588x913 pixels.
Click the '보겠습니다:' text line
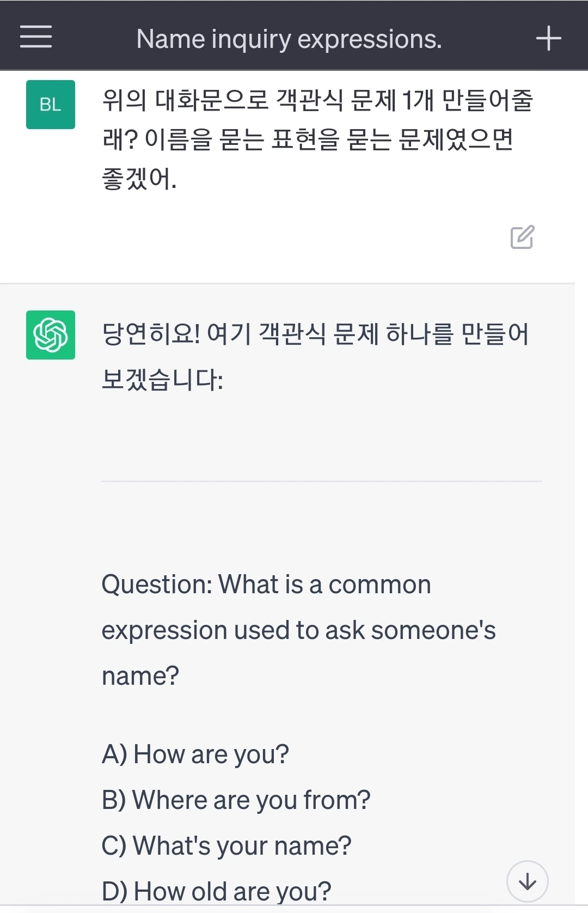pyautogui.click(x=162, y=380)
